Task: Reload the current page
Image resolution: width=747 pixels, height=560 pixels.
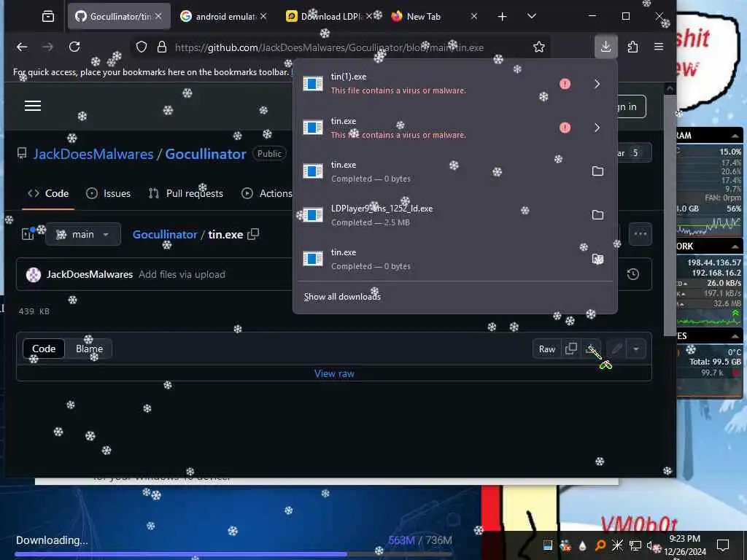Action: pos(74,47)
